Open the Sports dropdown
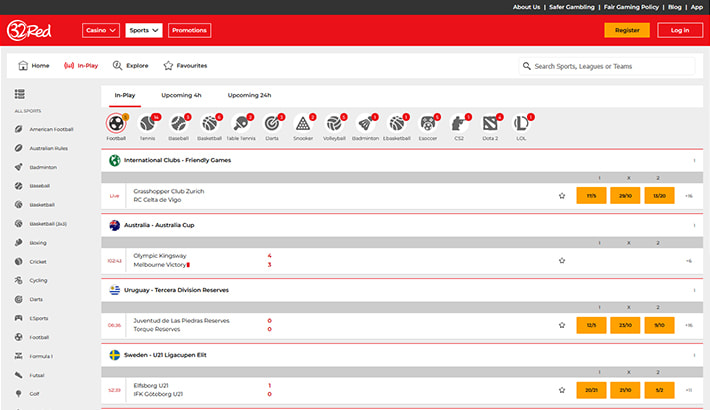Viewport: 710px width, 410px height. pos(144,30)
